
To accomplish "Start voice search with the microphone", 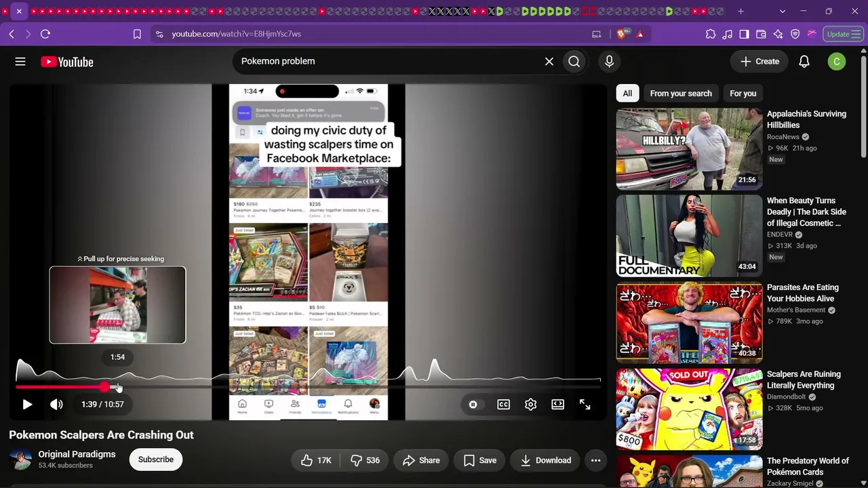I will [609, 62].
